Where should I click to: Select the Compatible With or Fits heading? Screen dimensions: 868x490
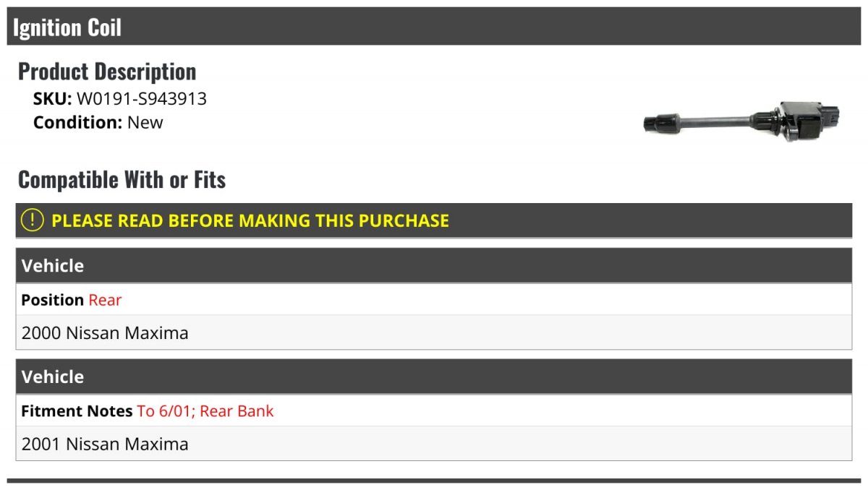(x=122, y=179)
